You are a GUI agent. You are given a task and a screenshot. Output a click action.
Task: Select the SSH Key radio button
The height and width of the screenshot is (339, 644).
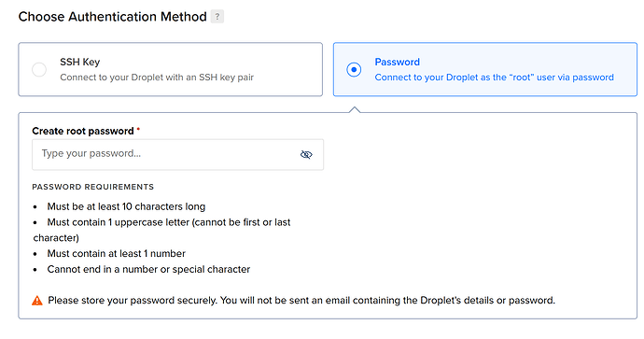[39, 69]
